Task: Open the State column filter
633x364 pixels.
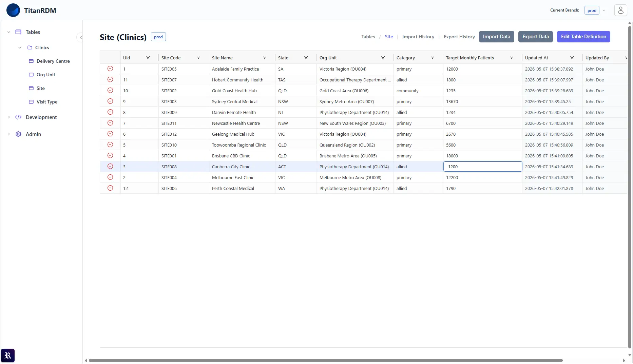Action: [x=306, y=58]
